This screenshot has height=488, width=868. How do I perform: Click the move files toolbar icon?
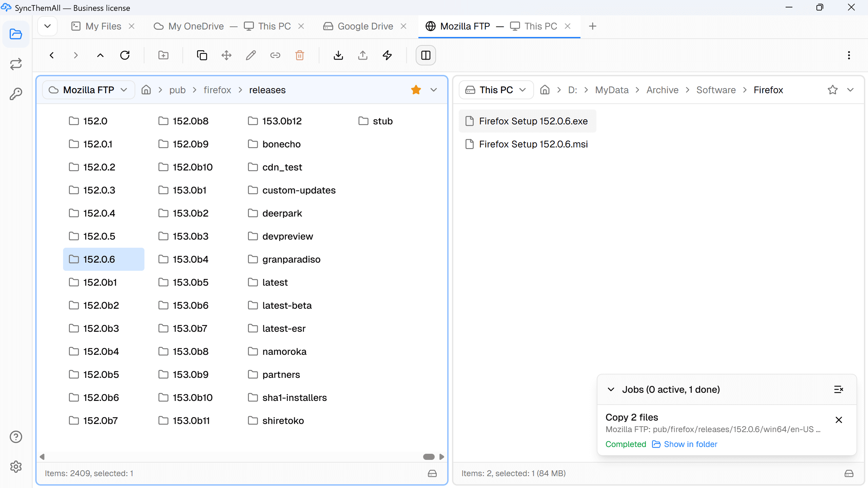click(226, 55)
